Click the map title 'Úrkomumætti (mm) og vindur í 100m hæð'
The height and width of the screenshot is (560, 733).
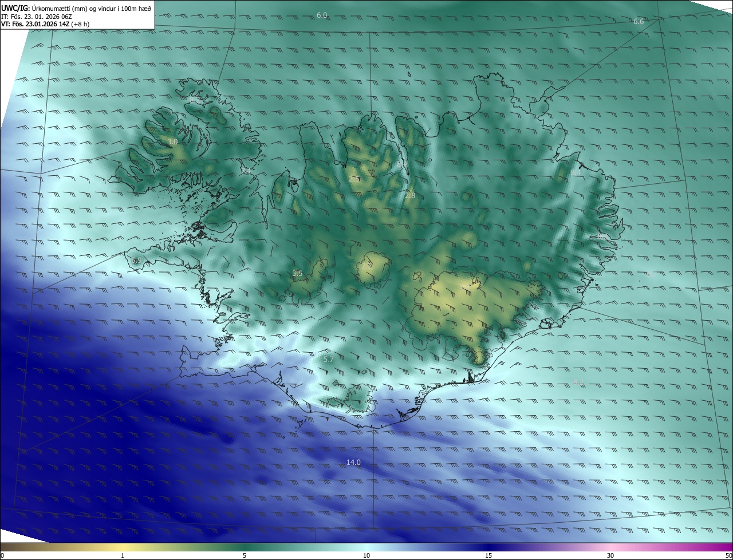(92, 8)
